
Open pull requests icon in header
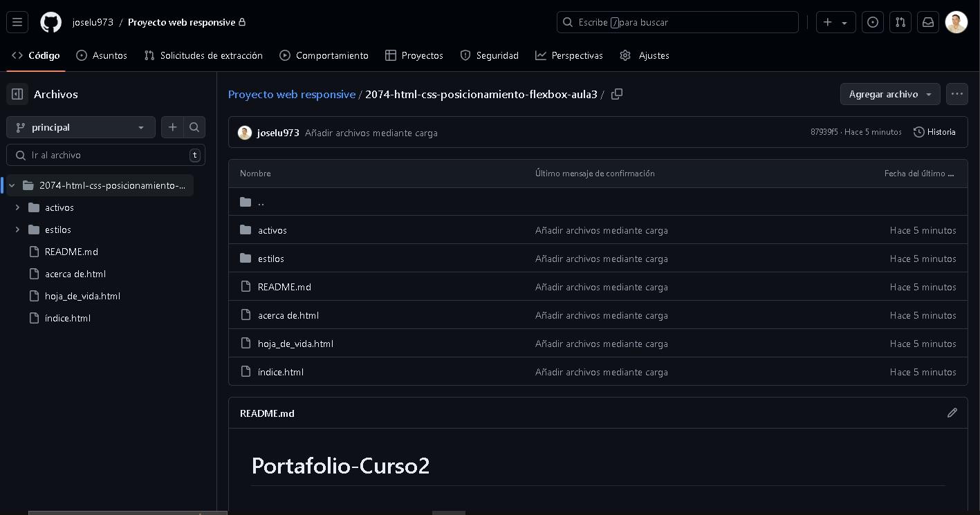point(900,22)
